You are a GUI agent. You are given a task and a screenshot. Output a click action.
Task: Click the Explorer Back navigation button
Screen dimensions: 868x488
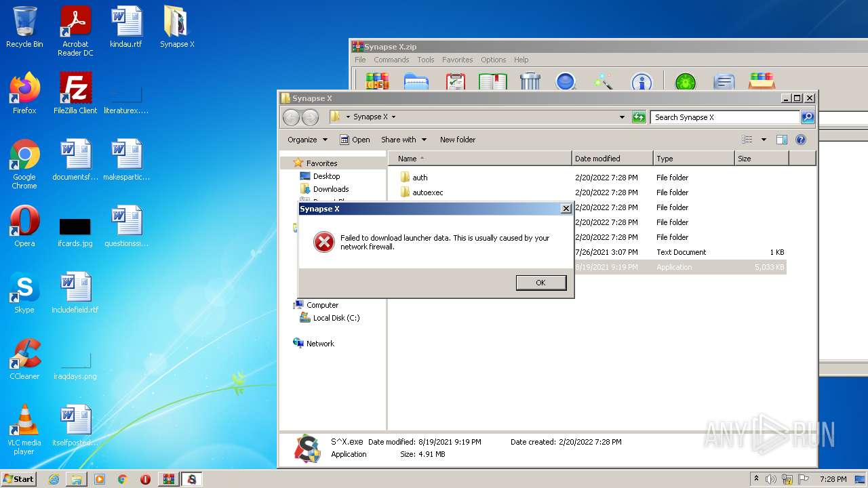point(291,117)
